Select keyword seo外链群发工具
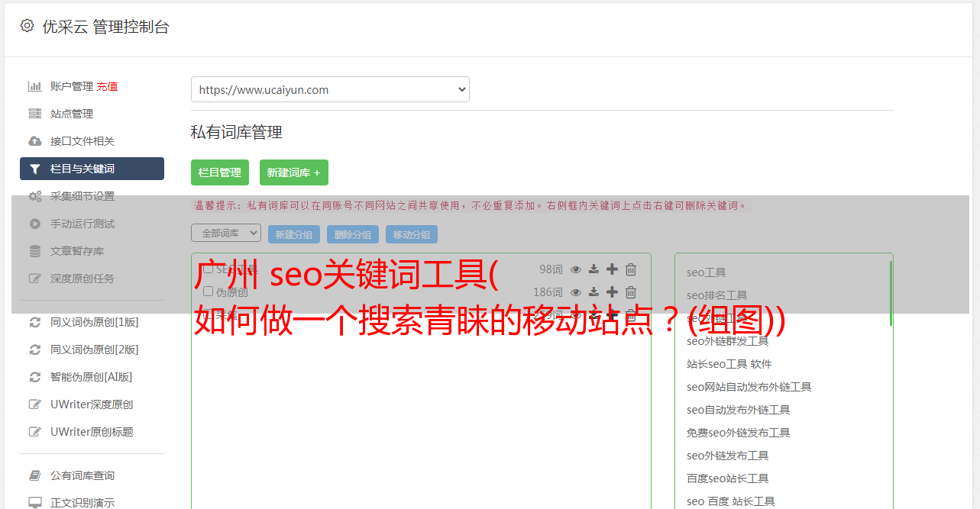The height and width of the screenshot is (509, 980). tap(728, 341)
